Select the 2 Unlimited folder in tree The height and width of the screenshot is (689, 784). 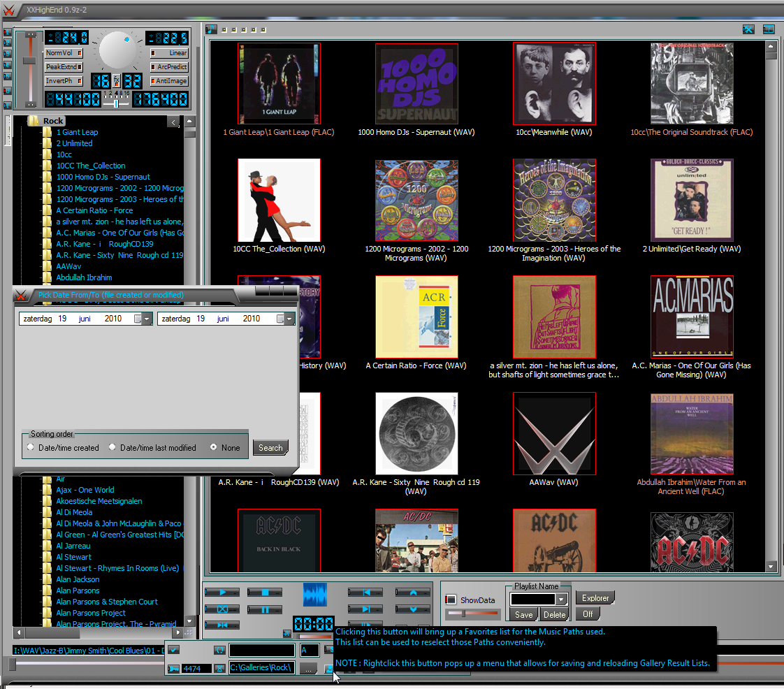pyautogui.click(x=74, y=143)
